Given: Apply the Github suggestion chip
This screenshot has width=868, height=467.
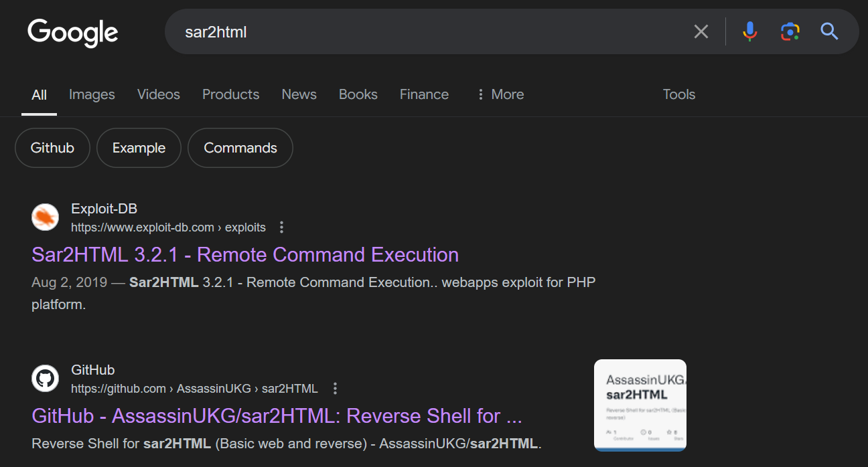Looking at the screenshot, I should pos(52,148).
